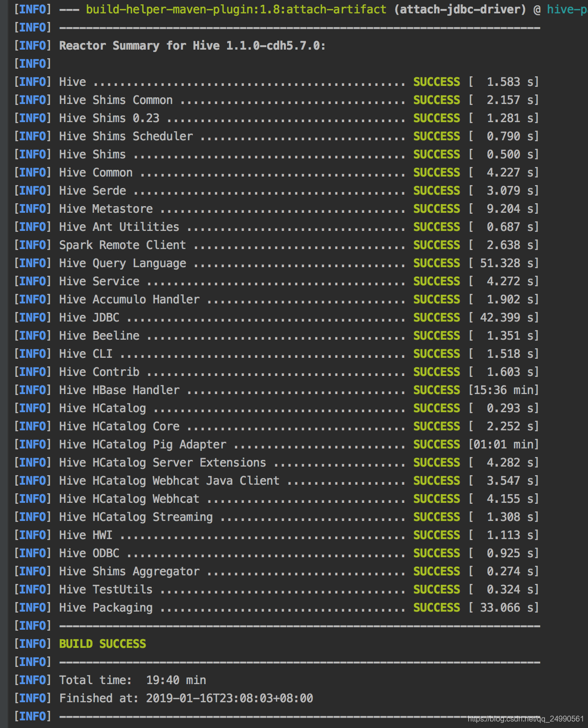Viewport: 588px width, 728px height.
Task: Select the 'Spark Remote Client' entry
Action: (123, 245)
